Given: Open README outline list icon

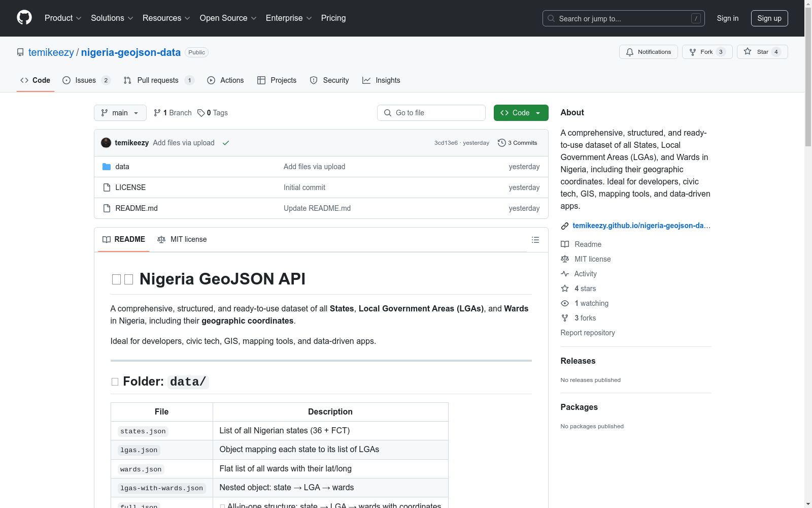Looking at the screenshot, I should tap(535, 240).
